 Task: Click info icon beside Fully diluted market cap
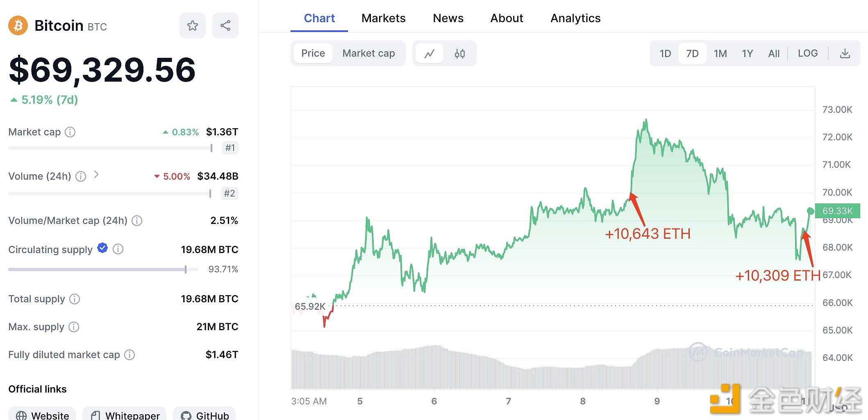(130, 355)
